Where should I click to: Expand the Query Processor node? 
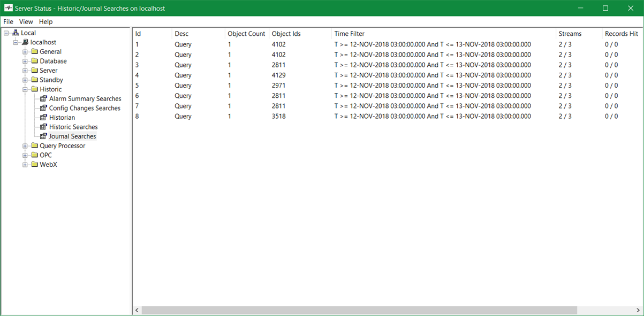coord(25,146)
